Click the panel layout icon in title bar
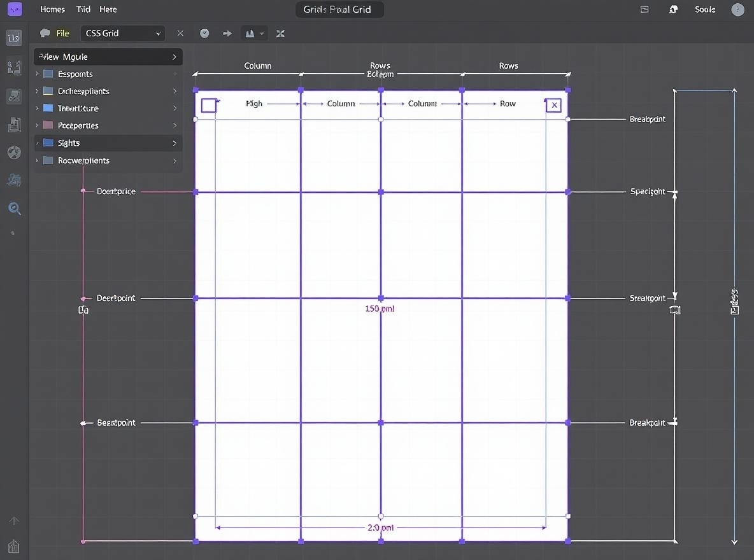This screenshot has width=754, height=560. point(644,9)
